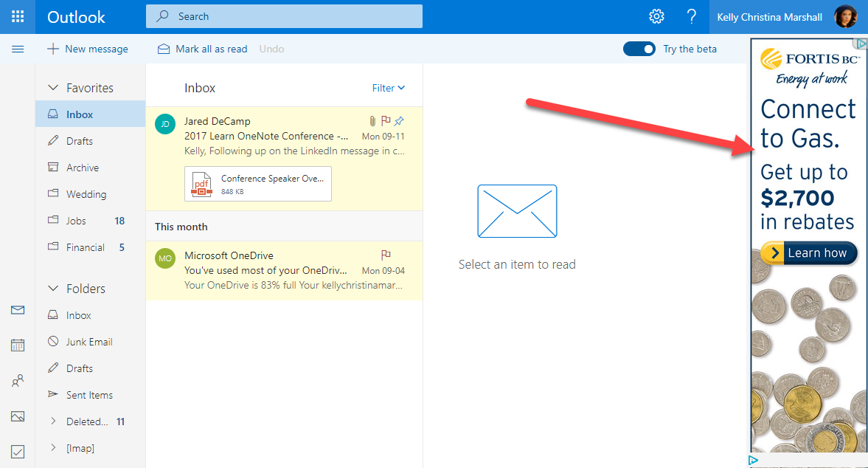Open the People icon in left rail
868x468 pixels.
(18, 380)
